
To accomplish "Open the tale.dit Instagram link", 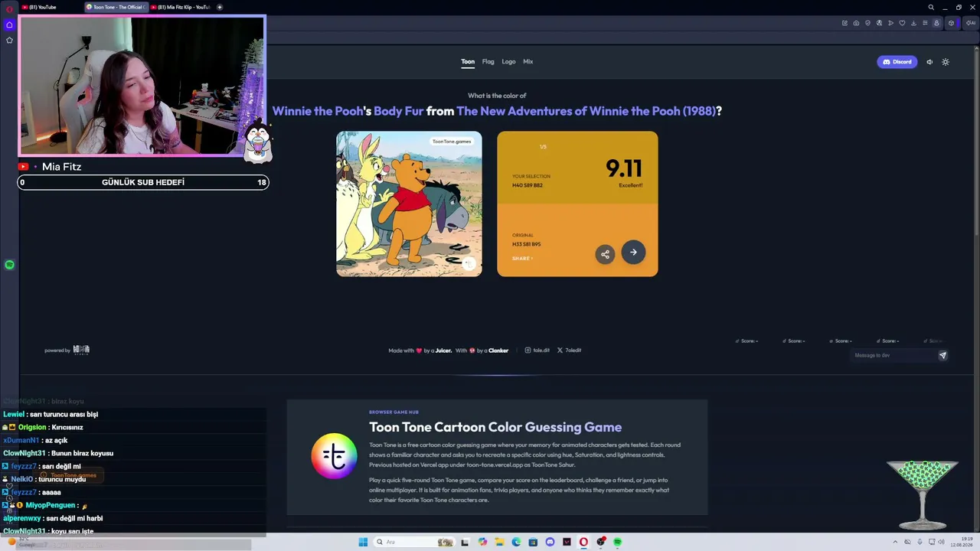I will pos(537,350).
